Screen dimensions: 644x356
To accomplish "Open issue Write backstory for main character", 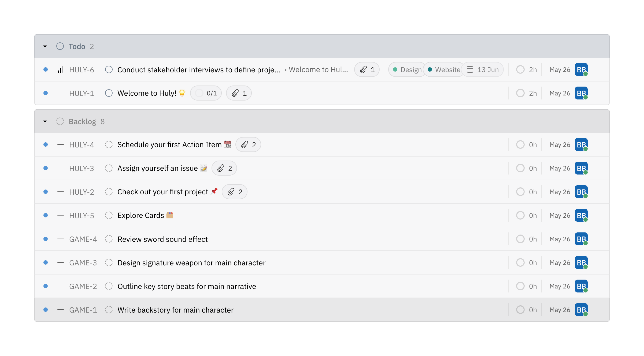I will click(175, 310).
